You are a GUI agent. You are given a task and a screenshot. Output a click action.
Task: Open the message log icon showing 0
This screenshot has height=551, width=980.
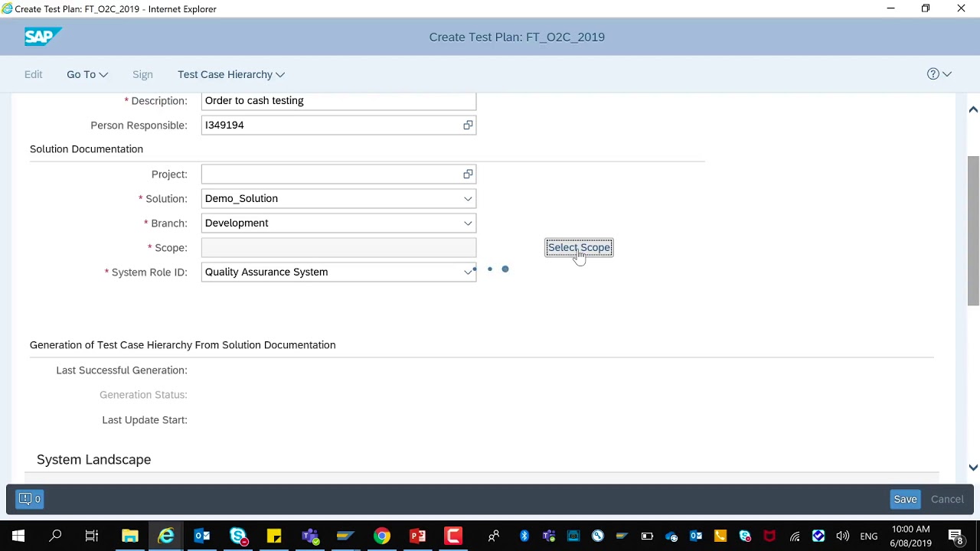click(30, 499)
